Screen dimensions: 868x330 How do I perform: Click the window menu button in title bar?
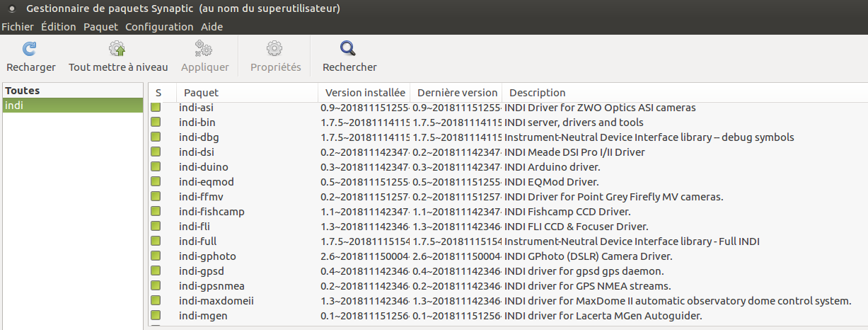point(13,9)
